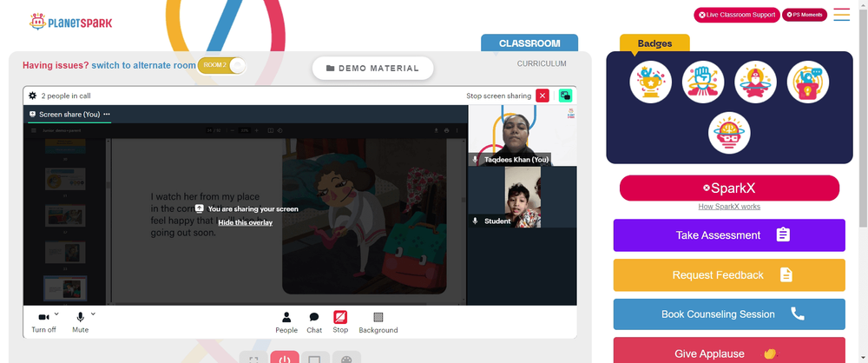
Task: Open call settings gear icon
Action: click(33, 96)
